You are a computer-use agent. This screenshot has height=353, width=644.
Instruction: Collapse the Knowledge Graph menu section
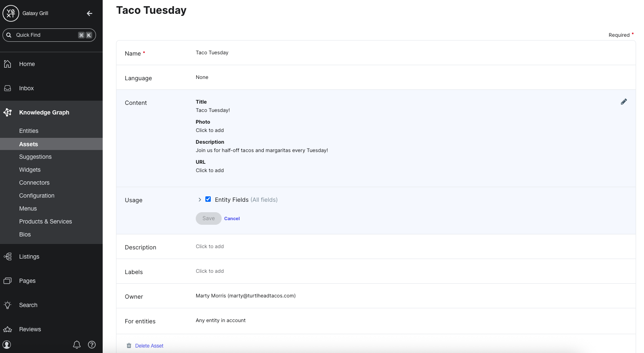(x=44, y=112)
